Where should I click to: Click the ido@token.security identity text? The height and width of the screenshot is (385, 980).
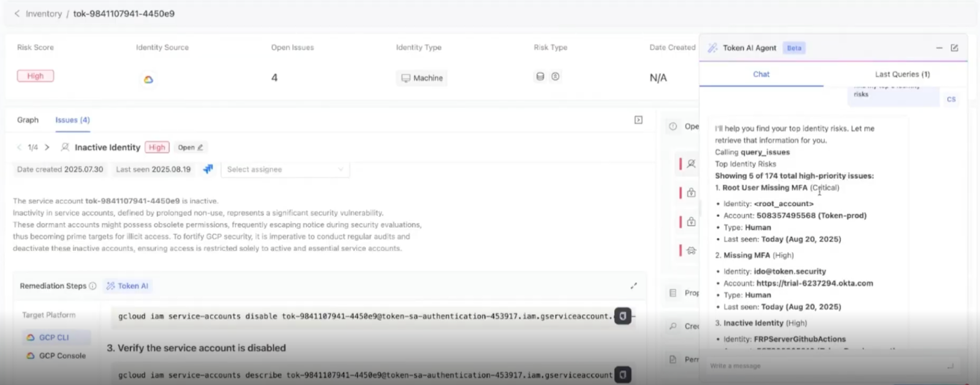click(790, 271)
